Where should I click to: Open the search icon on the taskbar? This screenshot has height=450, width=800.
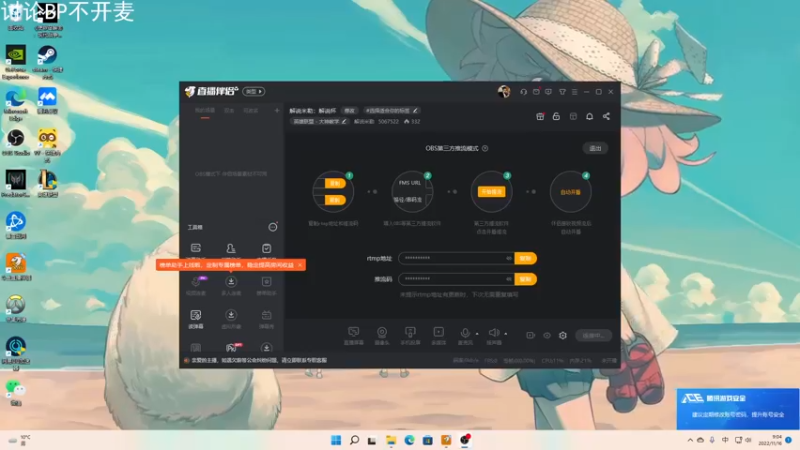354,440
